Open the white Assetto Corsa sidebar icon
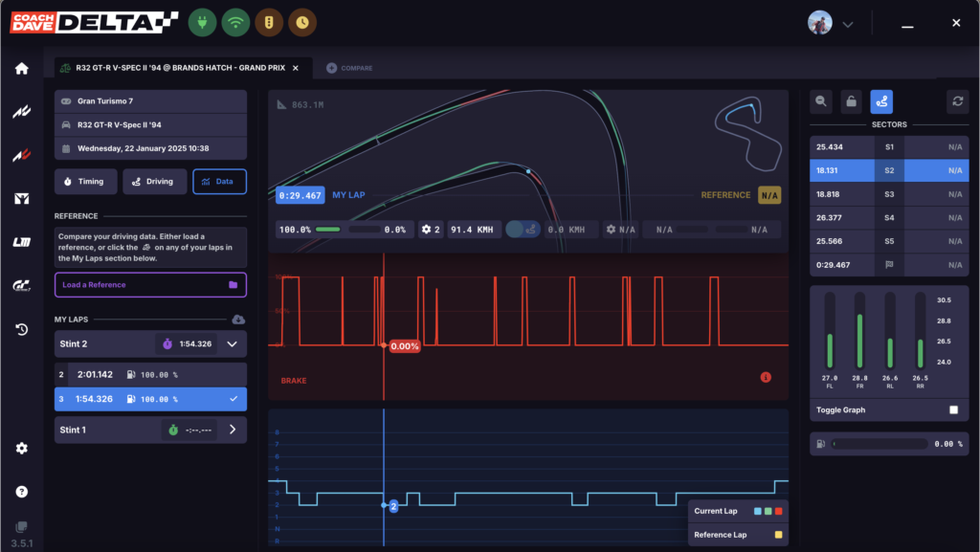 click(x=22, y=112)
